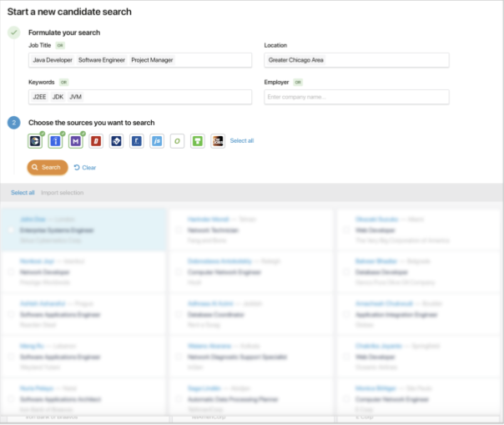Click the 'Software Engineer' job title tag
This screenshot has width=504, height=425.
(102, 60)
